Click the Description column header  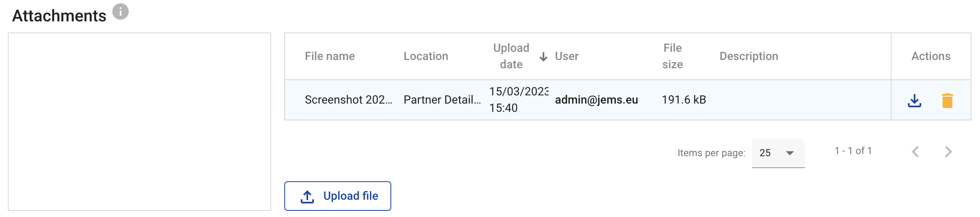(x=748, y=56)
